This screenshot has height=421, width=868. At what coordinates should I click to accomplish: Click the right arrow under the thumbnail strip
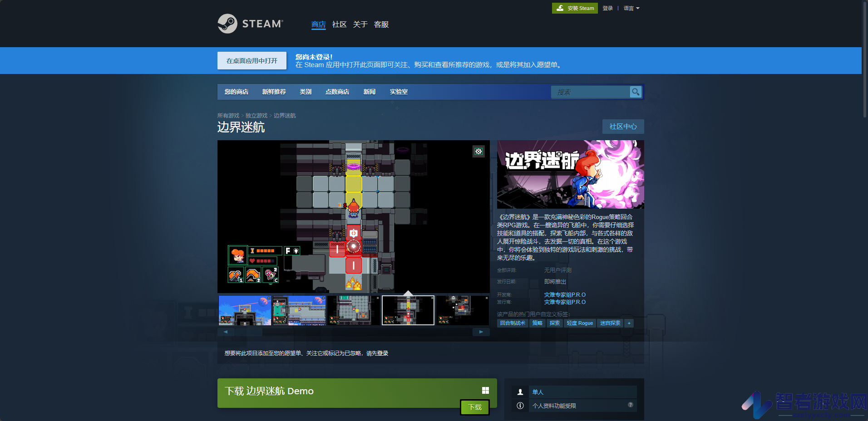pyautogui.click(x=481, y=332)
